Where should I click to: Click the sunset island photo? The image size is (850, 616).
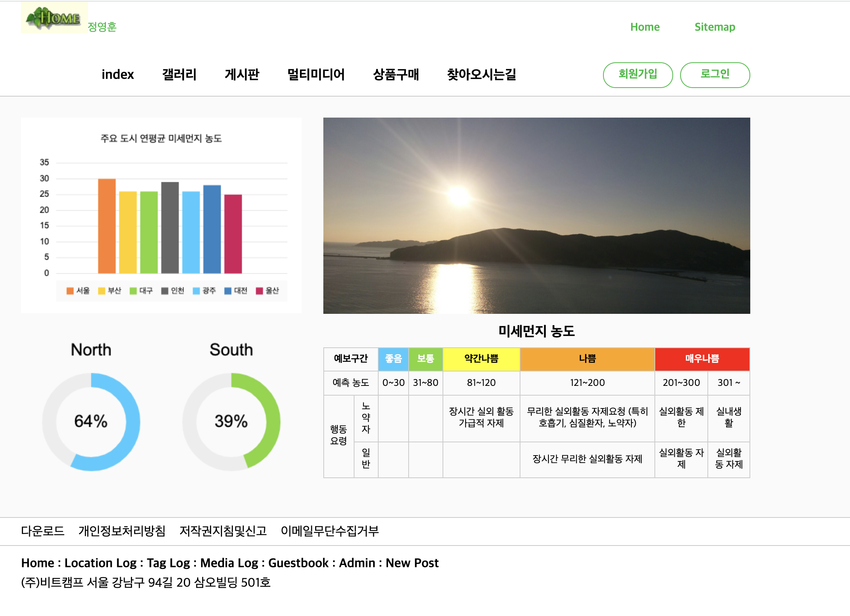click(536, 215)
